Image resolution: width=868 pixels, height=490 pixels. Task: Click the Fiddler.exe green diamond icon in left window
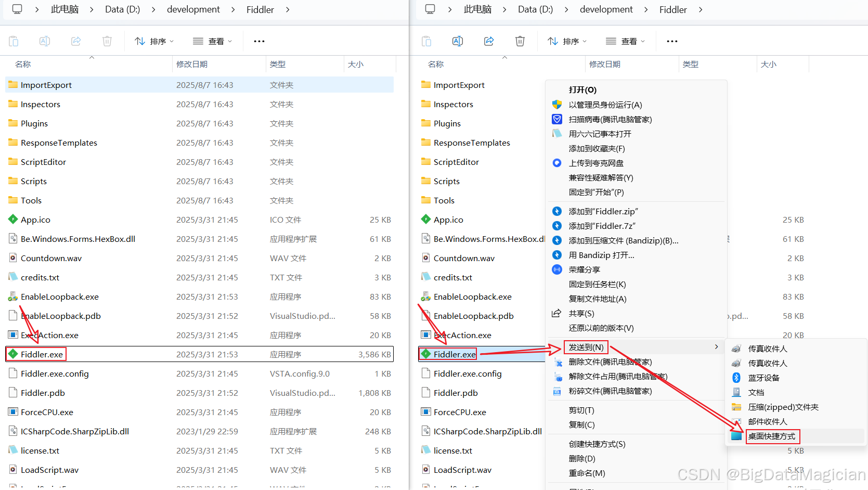(13, 354)
